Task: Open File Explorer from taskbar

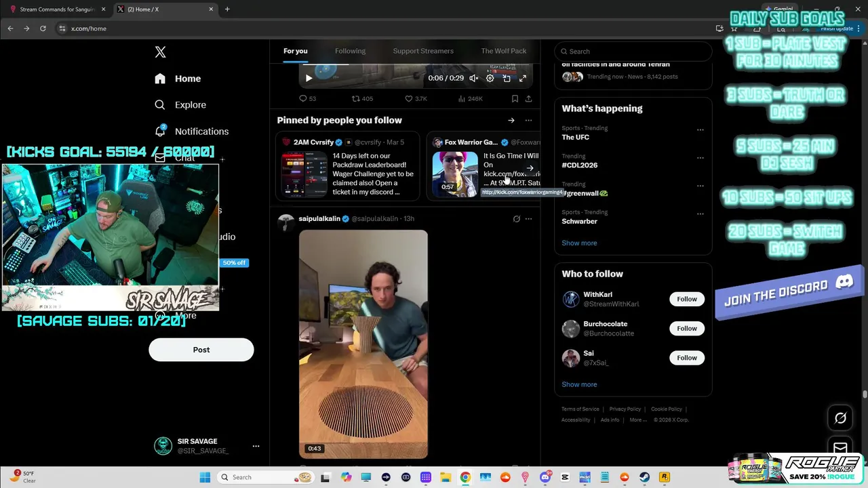Action: pos(446,477)
